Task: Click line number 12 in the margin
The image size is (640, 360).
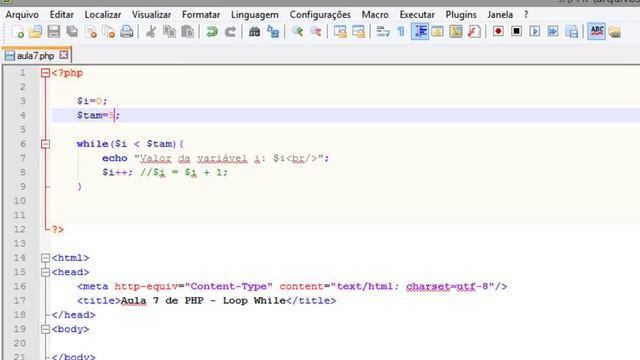Action: (20, 229)
